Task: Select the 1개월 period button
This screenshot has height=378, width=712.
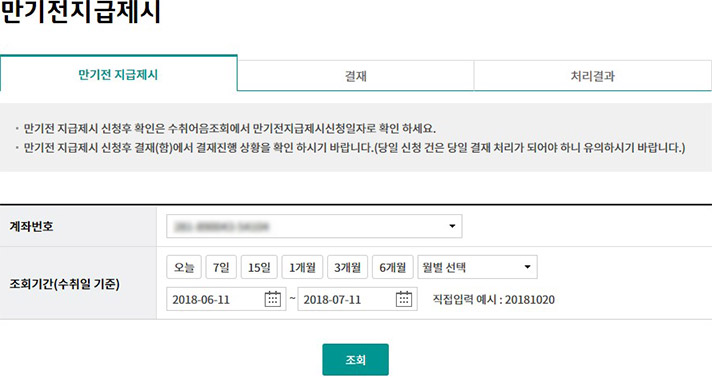Action: 302,267
